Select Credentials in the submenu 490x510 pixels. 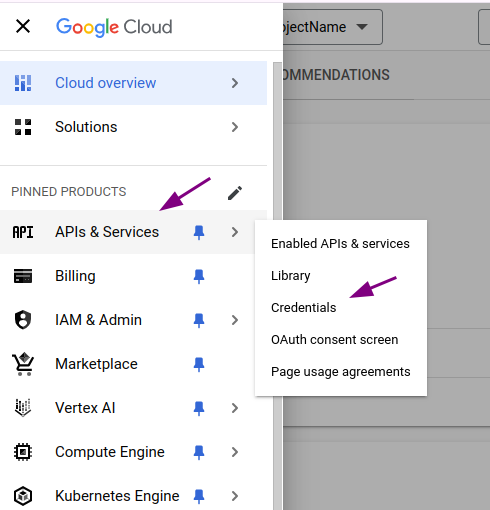[x=341, y=308]
